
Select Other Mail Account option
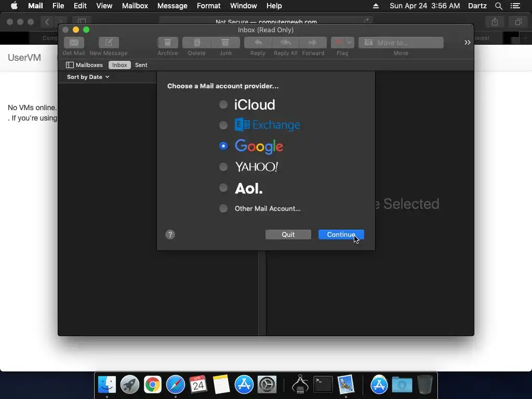coord(223,208)
